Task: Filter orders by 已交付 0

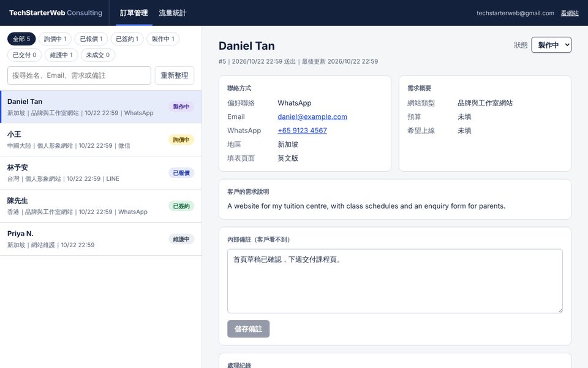Action: click(24, 55)
